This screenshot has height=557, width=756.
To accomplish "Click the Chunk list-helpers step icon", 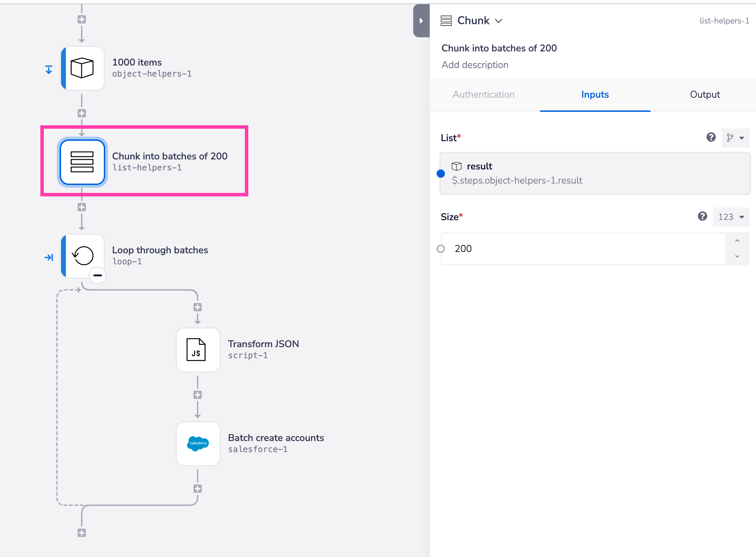I will pyautogui.click(x=82, y=162).
